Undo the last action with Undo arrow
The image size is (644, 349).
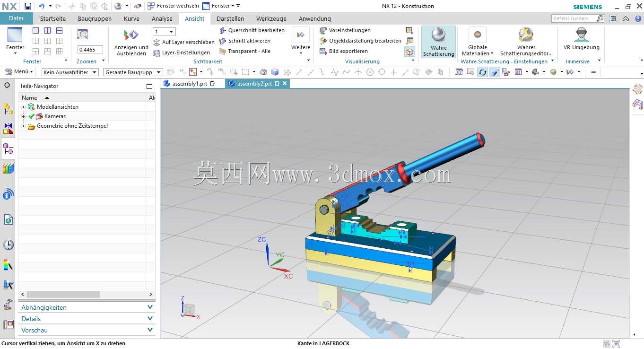click(41, 6)
